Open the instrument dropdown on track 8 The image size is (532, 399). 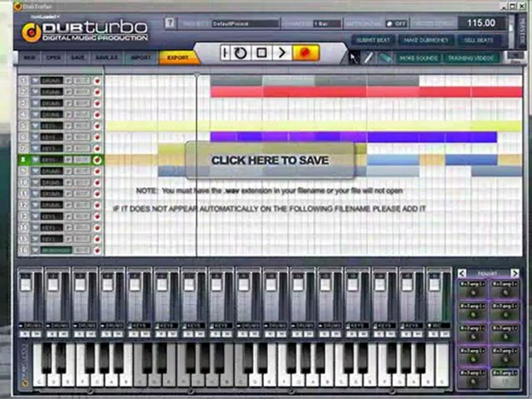[x=35, y=160]
